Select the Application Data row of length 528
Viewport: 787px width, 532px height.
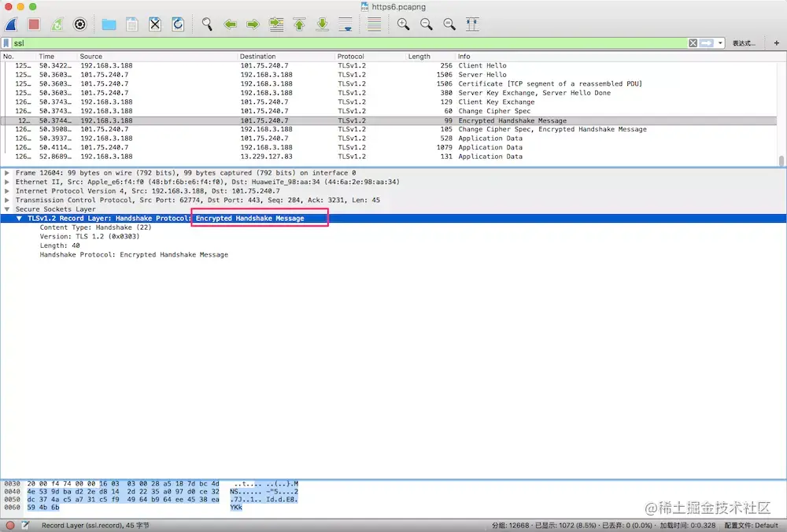[x=389, y=139]
